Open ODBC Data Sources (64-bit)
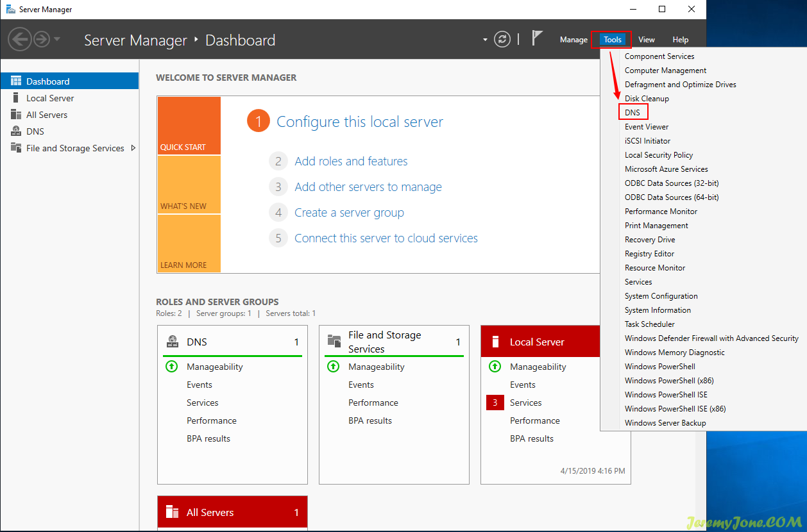Image resolution: width=807 pixels, height=532 pixels. click(x=672, y=197)
